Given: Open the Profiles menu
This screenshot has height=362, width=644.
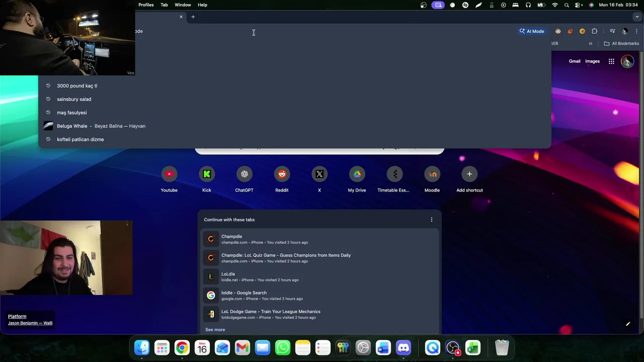Looking at the screenshot, I should [146, 5].
